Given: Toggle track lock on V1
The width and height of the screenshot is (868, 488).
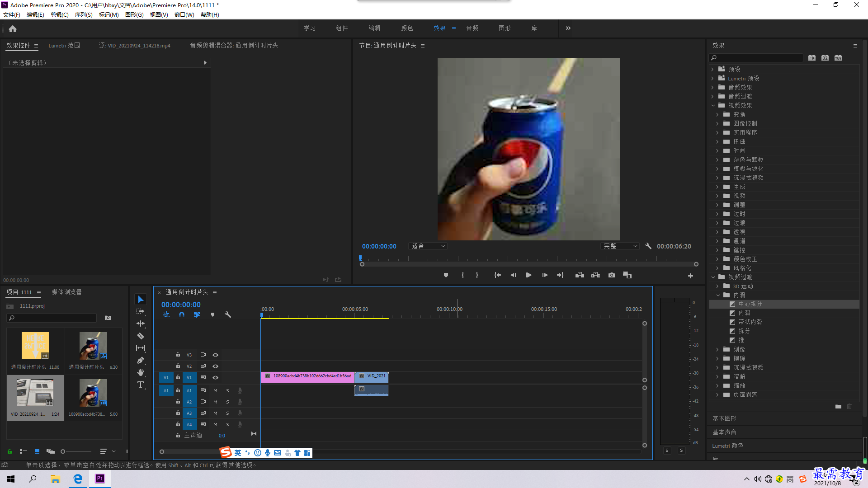Looking at the screenshot, I should coord(178,377).
